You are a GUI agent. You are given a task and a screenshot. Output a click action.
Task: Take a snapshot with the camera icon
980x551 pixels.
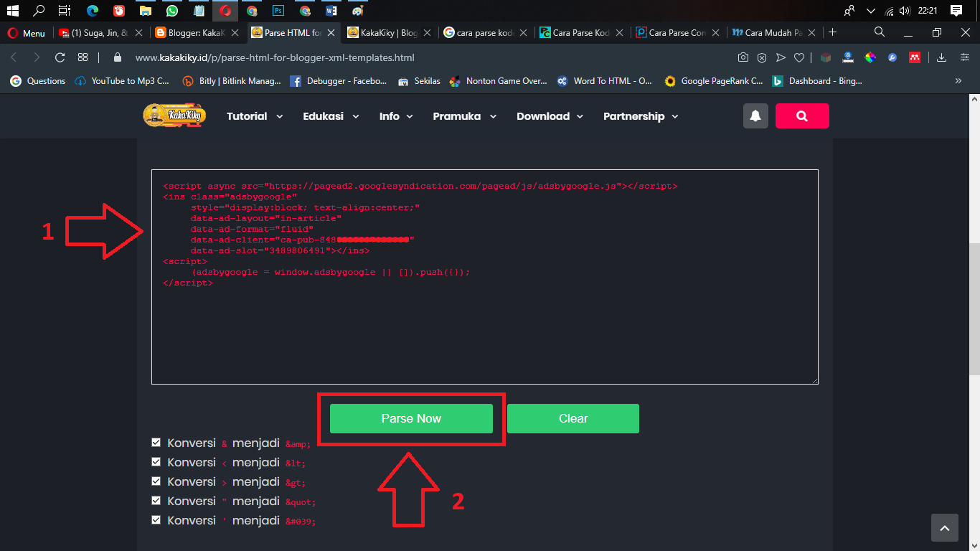743,57
